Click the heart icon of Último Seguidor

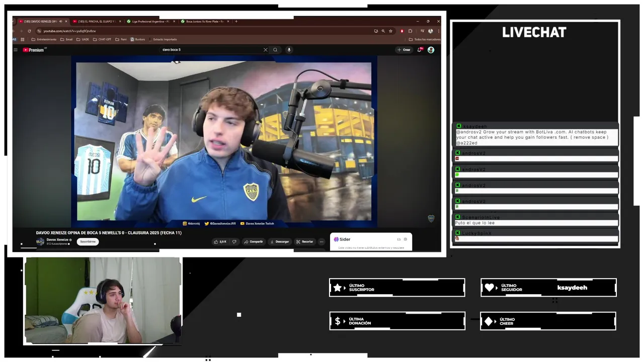(490, 288)
